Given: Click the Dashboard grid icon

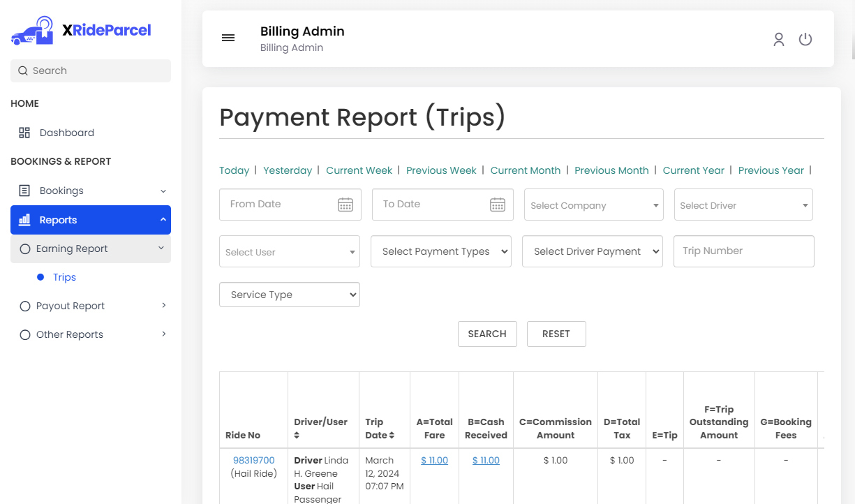Looking at the screenshot, I should (24, 133).
